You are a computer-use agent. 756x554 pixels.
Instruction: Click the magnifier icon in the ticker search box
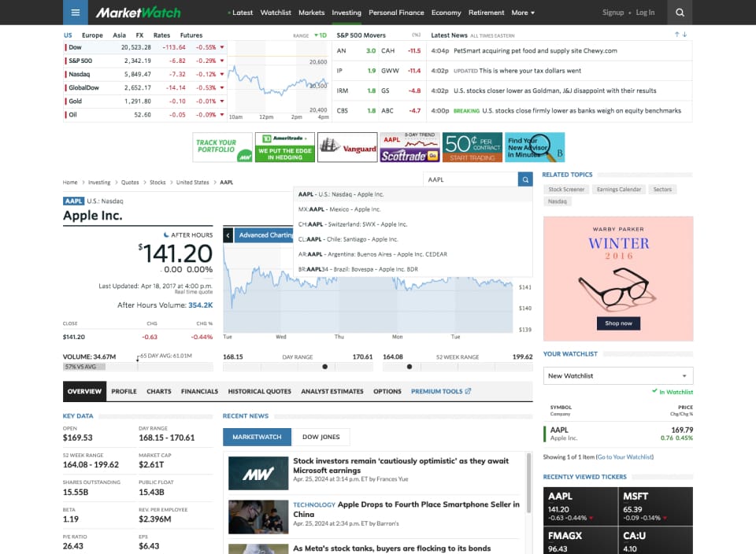(524, 179)
